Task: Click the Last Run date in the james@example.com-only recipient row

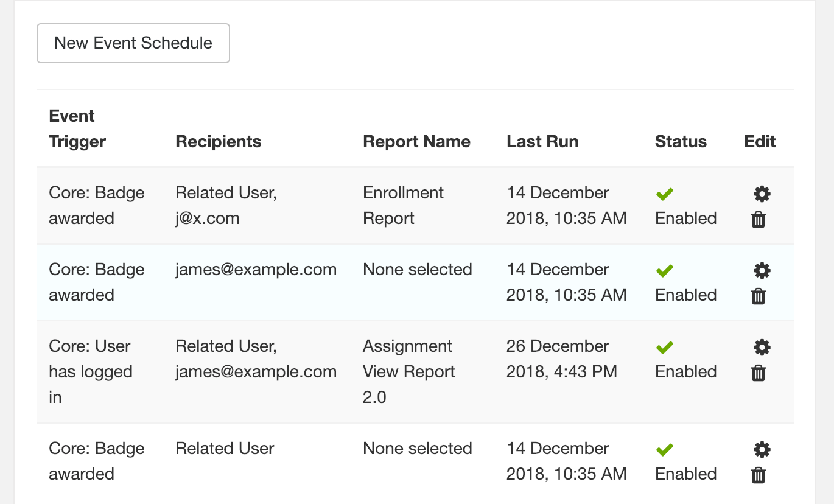Action: pyautogui.click(x=566, y=282)
